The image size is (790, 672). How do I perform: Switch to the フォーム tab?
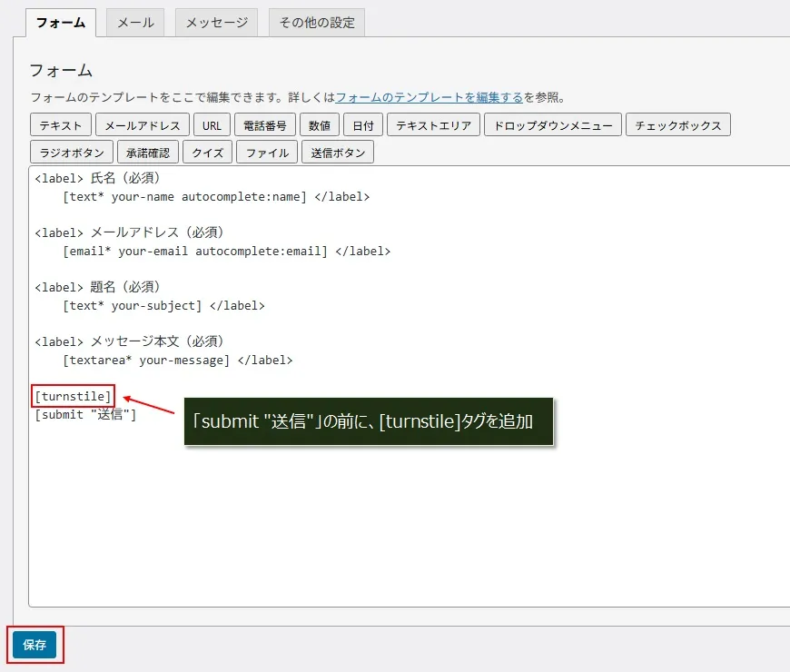[x=61, y=23]
